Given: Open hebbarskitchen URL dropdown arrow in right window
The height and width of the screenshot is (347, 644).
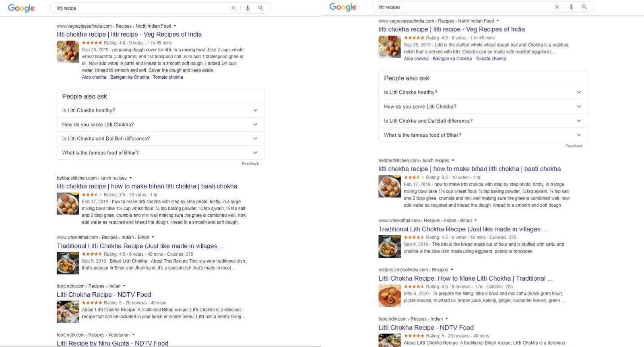Looking at the screenshot, I should (x=453, y=160).
